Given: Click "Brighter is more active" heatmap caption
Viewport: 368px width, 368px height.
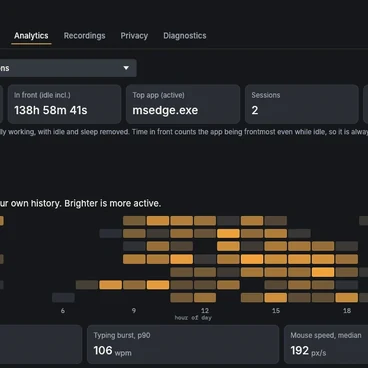Looking at the screenshot, I should [113, 203].
